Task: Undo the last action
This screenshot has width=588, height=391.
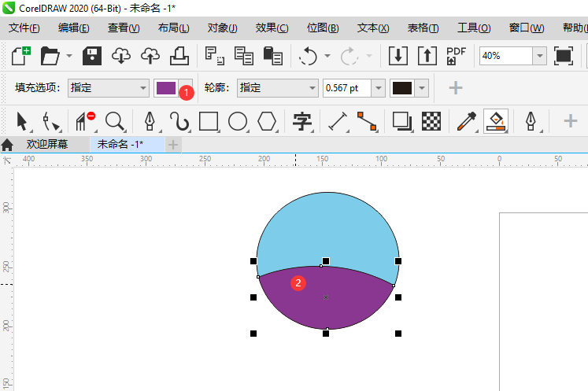Action: point(309,56)
